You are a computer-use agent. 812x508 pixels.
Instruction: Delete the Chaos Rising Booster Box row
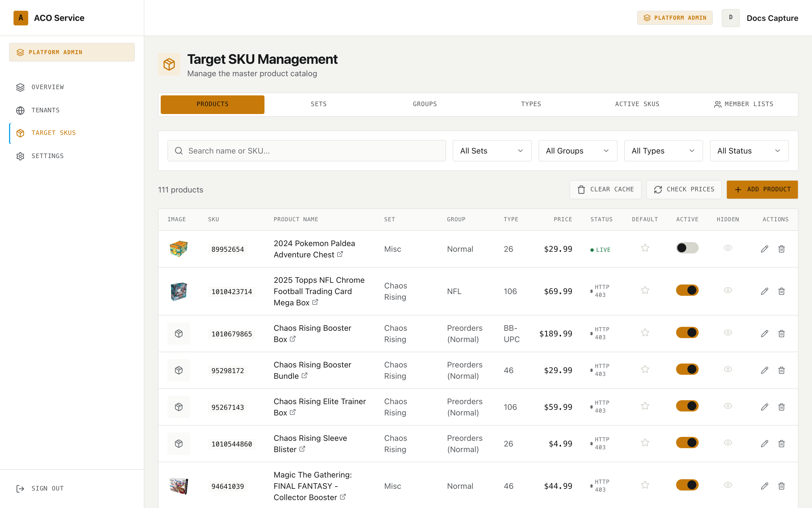pos(782,334)
